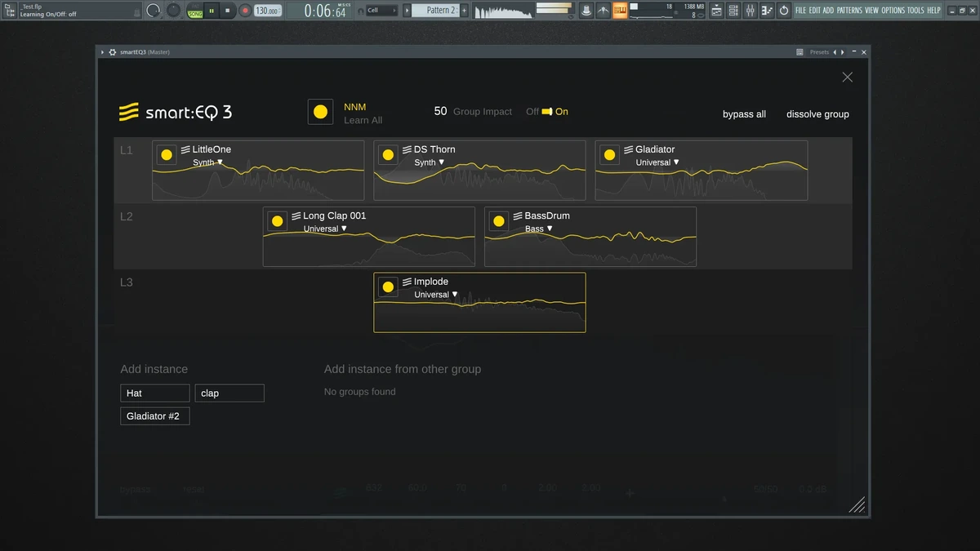
Task: Toggle the LittleOne instance yellow button
Action: (167, 154)
